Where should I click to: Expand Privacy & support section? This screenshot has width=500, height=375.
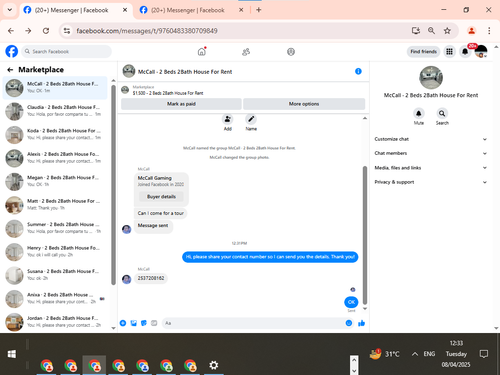tap(431, 182)
